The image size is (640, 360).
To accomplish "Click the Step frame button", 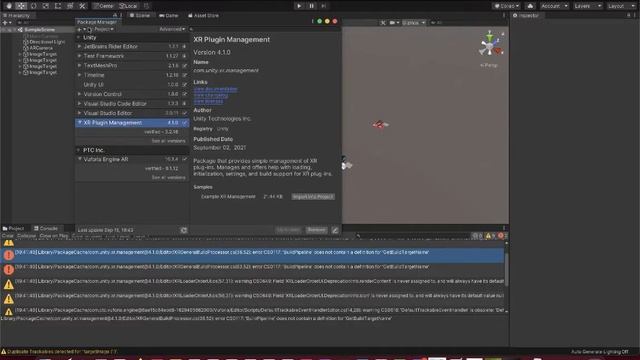I will click(324, 6).
